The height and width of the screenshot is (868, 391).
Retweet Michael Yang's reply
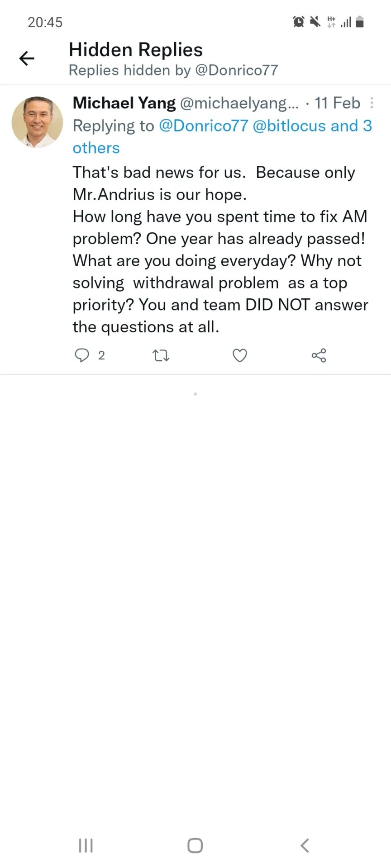click(161, 356)
